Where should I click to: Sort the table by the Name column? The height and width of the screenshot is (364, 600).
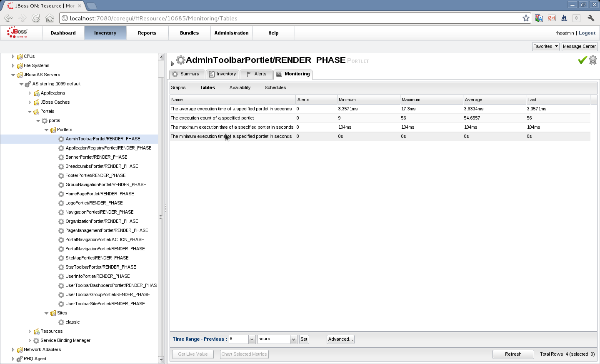tap(232, 100)
